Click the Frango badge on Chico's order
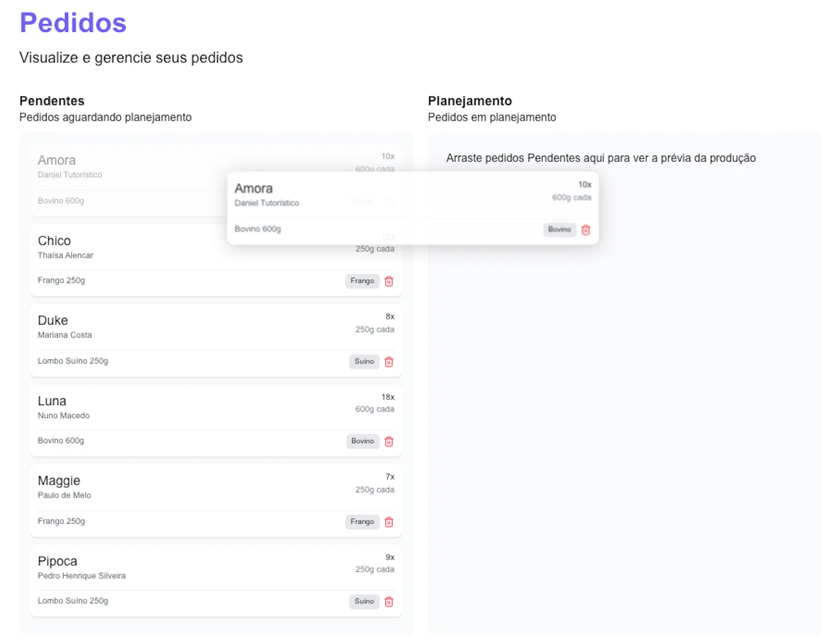This screenshot has height=644, width=832. [362, 281]
